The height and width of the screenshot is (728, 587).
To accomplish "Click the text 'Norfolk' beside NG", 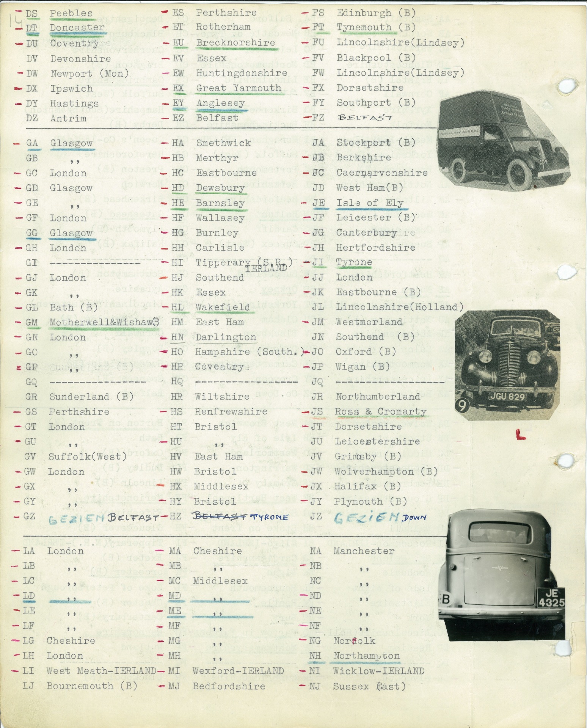I will coord(355,641).
